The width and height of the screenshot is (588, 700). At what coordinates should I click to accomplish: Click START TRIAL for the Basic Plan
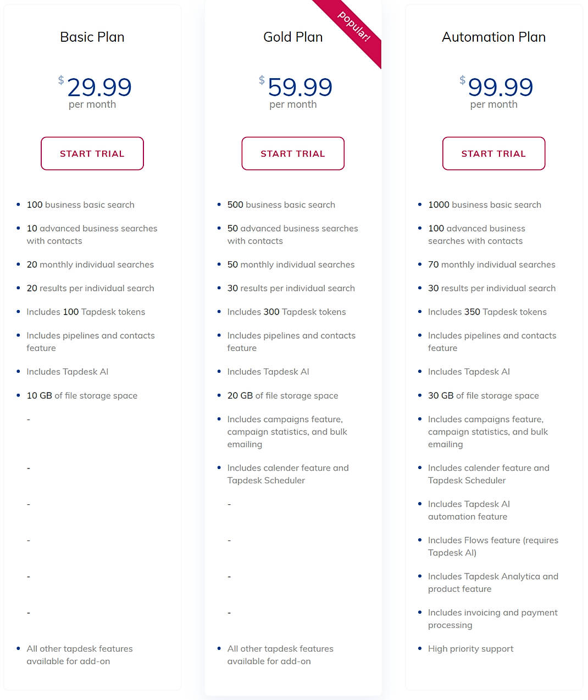pyautogui.click(x=92, y=153)
